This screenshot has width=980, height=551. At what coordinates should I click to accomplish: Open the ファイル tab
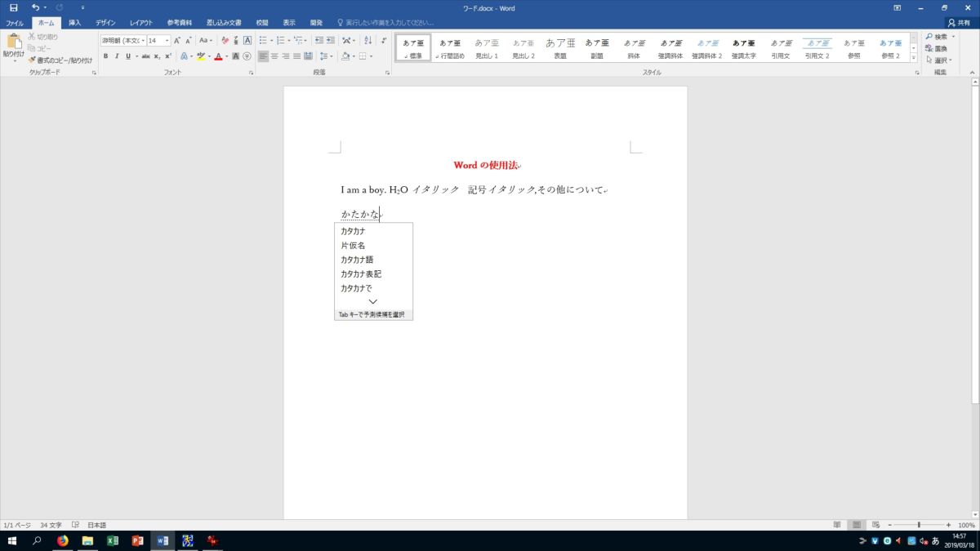pyautogui.click(x=15, y=23)
